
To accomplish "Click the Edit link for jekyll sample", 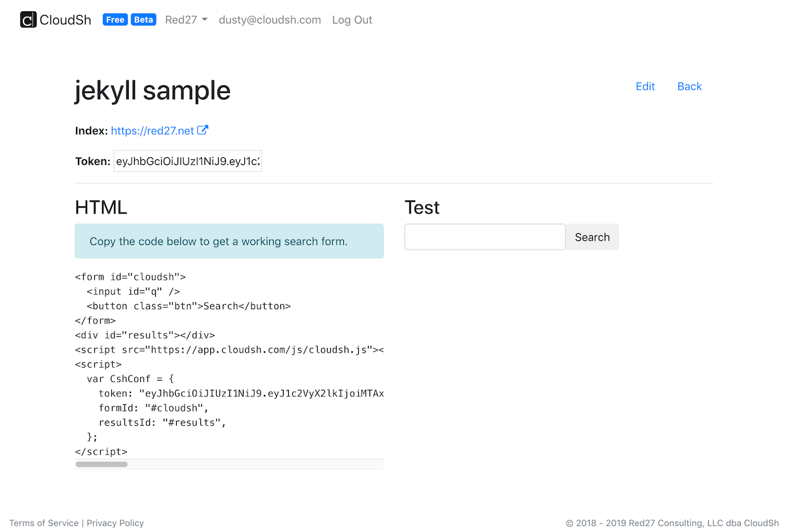I will [645, 86].
